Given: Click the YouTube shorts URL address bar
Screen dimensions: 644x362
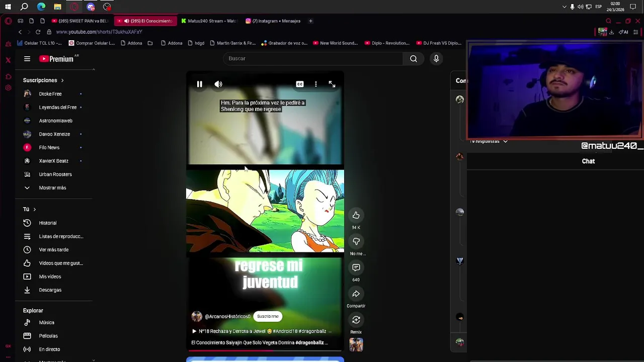Looking at the screenshot, I should coord(99,32).
